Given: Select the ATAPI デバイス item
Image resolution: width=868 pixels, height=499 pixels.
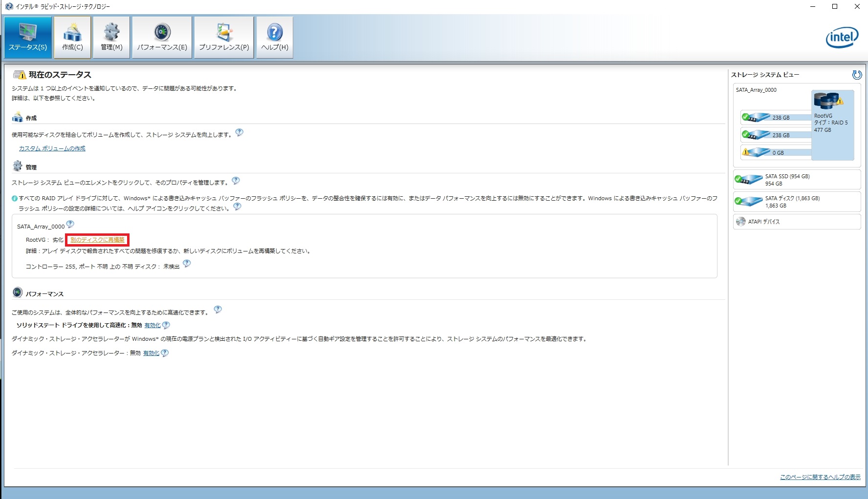Looking at the screenshot, I should tap(797, 222).
